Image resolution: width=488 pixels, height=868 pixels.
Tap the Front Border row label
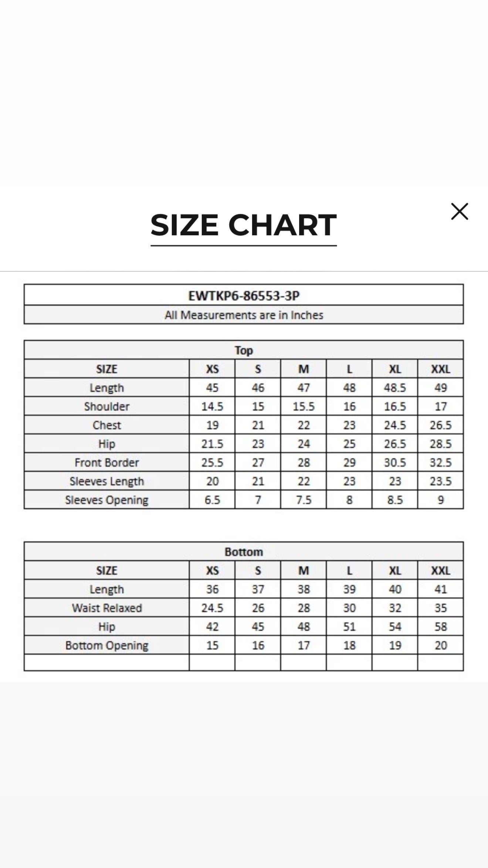click(x=107, y=462)
